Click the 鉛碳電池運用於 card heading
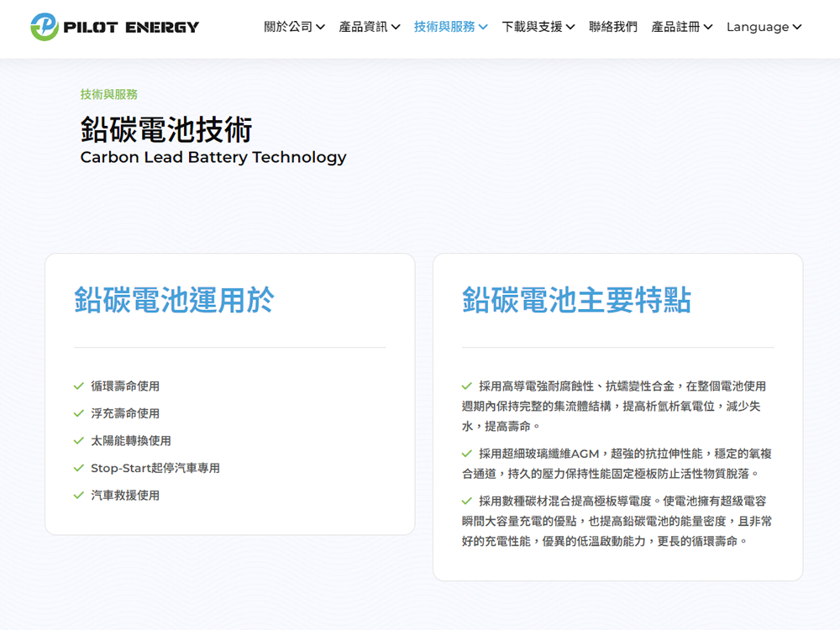840x630 pixels. point(174,300)
